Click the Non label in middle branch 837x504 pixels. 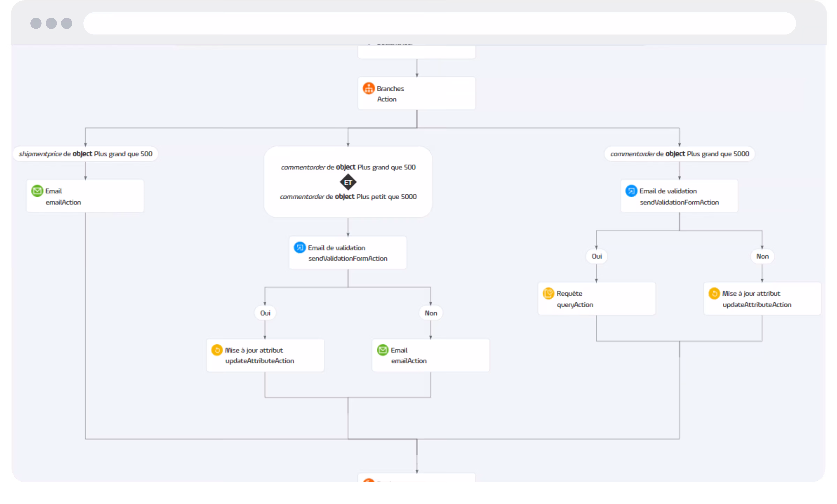pos(431,313)
